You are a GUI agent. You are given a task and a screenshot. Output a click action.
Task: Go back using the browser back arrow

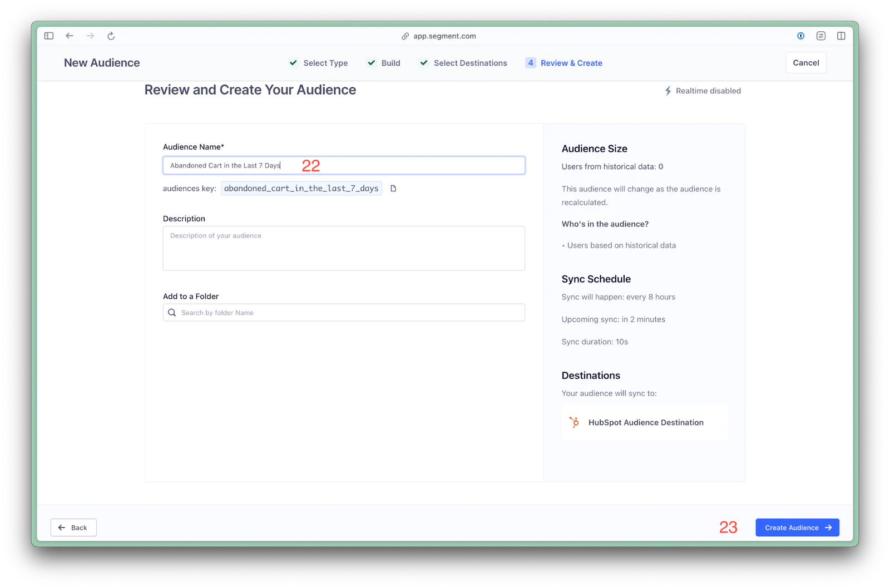click(70, 36)
